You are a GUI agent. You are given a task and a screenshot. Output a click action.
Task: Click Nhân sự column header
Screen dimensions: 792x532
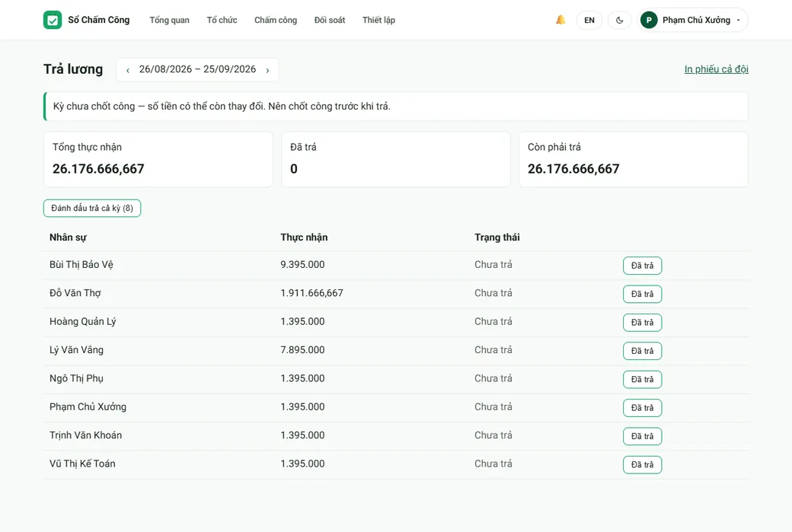point(69,237)
